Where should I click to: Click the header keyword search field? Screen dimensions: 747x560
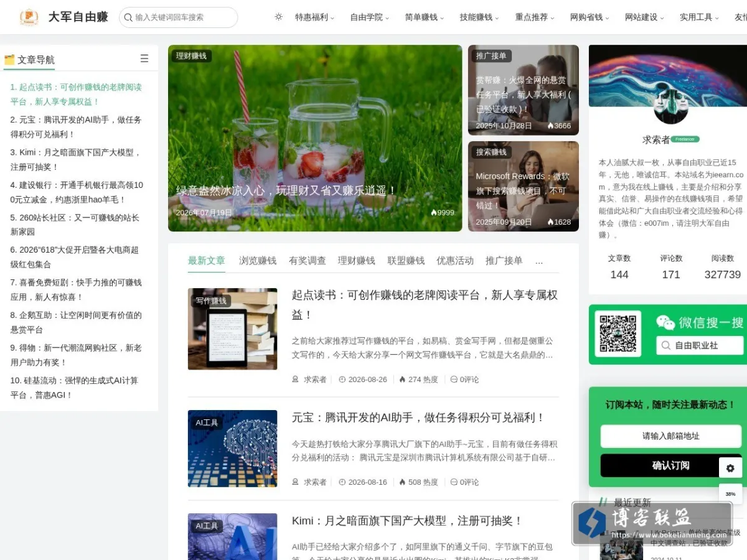point(179,17)
